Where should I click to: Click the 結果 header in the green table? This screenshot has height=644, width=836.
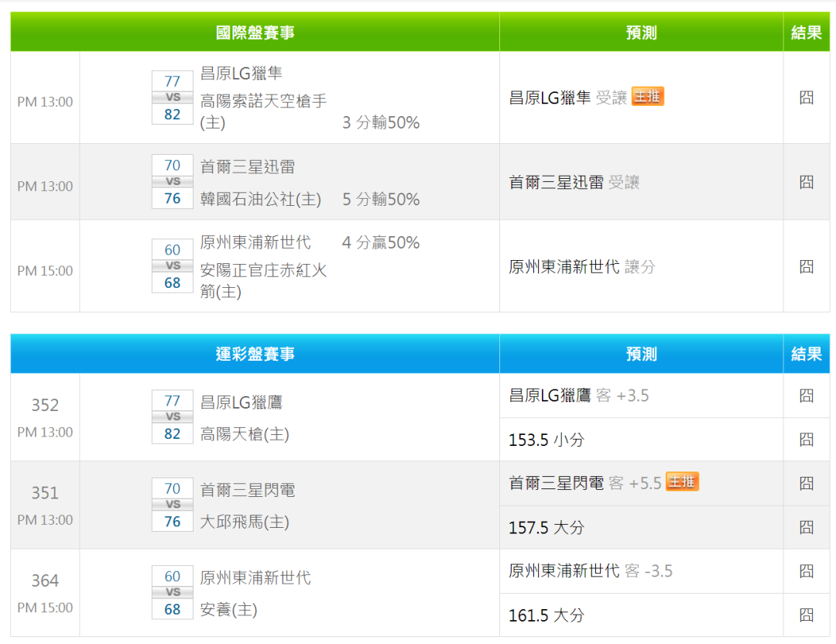click(806, 33)
